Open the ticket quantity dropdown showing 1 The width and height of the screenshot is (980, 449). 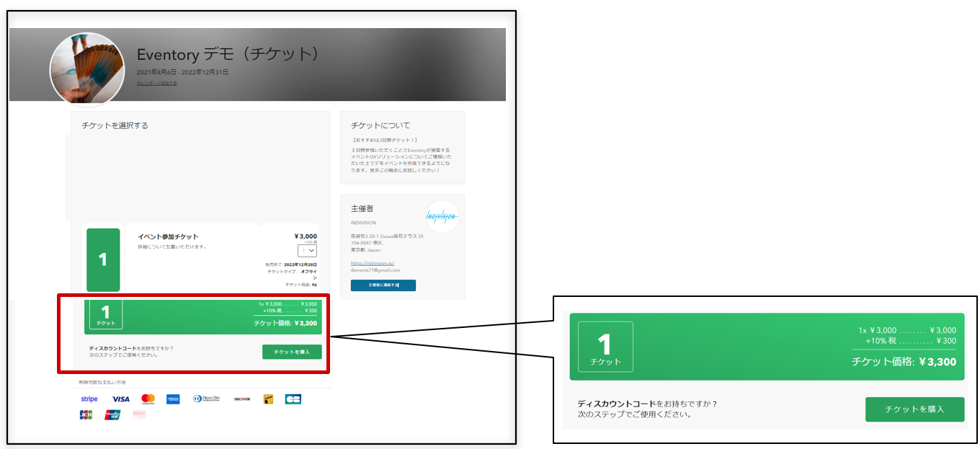click(x=307, y=251)
